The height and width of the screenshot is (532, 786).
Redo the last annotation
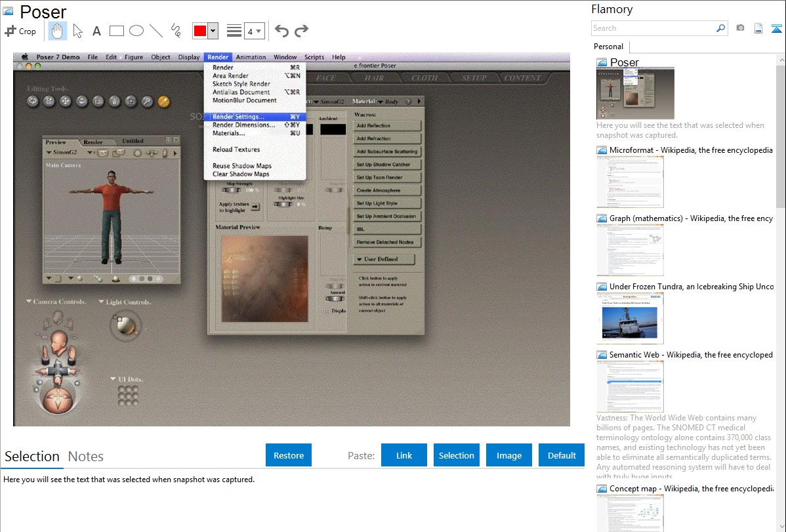pyautogui.click(x=301, y=31)
